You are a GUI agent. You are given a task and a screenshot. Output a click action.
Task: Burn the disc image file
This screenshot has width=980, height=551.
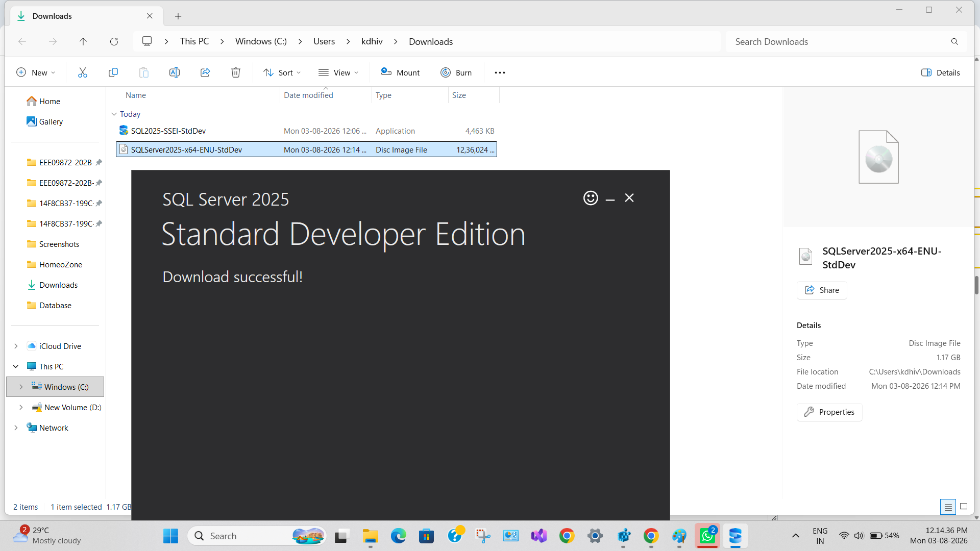tap(456, 72)
